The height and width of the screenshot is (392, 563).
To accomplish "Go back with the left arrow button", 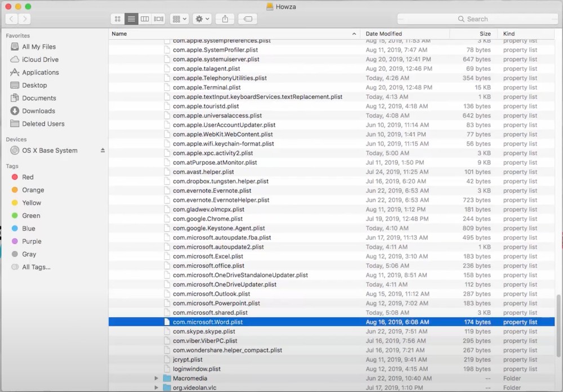I will point(11,19).
